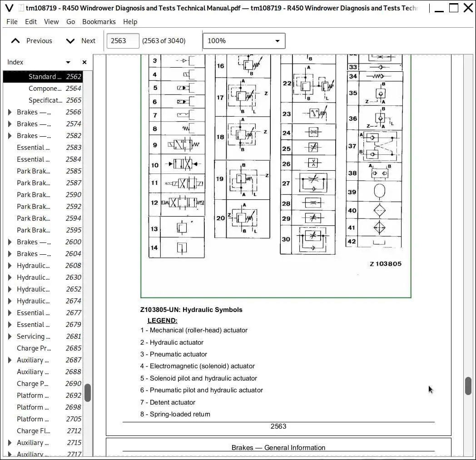The image size is (476, 460).
Task: Expand the Hydraulic entry at page 2652
Action: click(x=10, y=289)
